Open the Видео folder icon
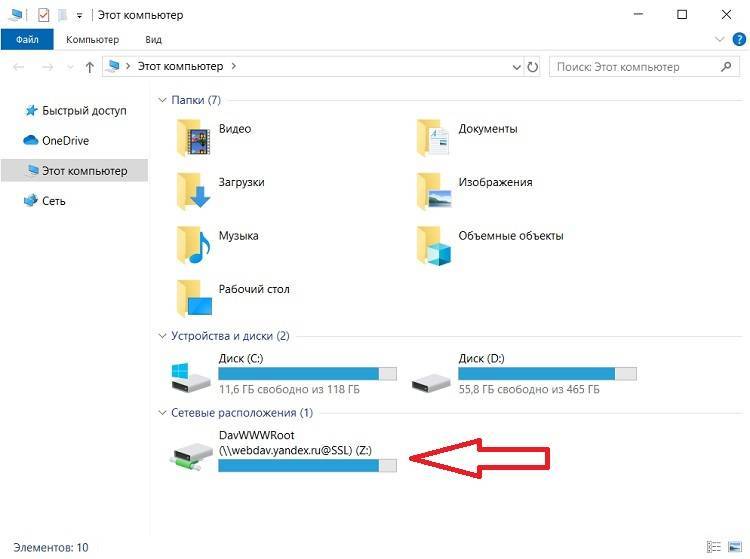The image size is (750, 559). point(193,138)
